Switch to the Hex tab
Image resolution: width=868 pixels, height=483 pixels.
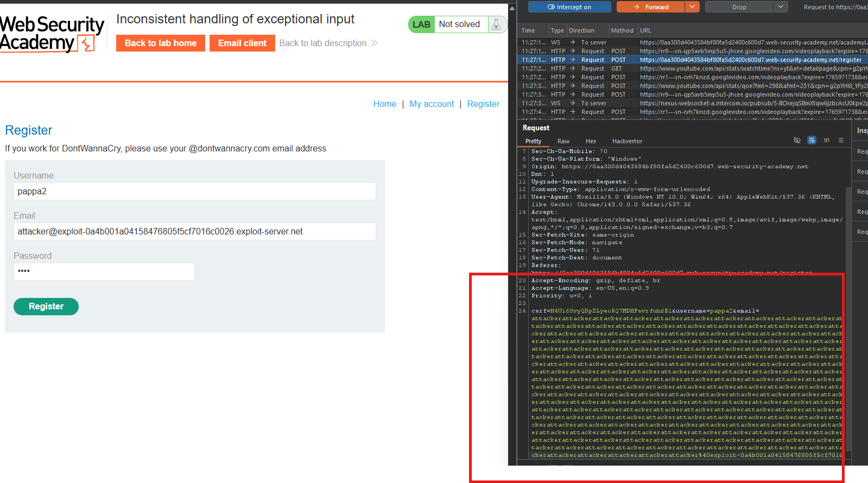[x=591, y=141]
